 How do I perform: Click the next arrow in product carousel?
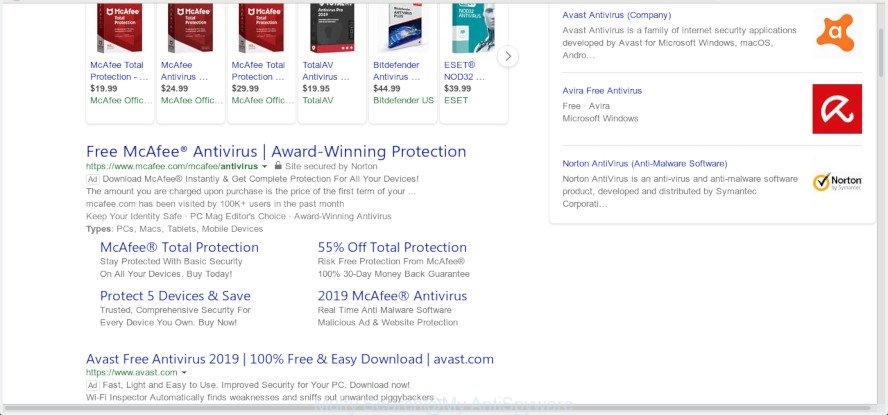tap(508, 56)
